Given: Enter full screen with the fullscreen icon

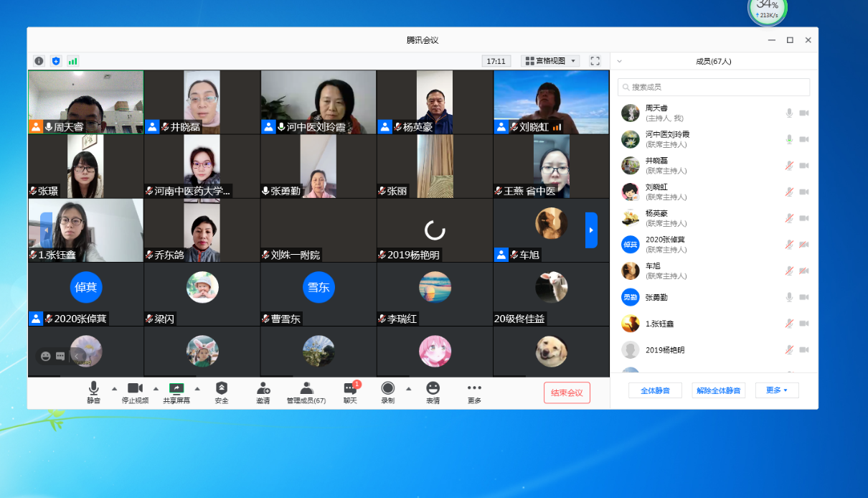Looking at the screenshot, I should 595,61.
